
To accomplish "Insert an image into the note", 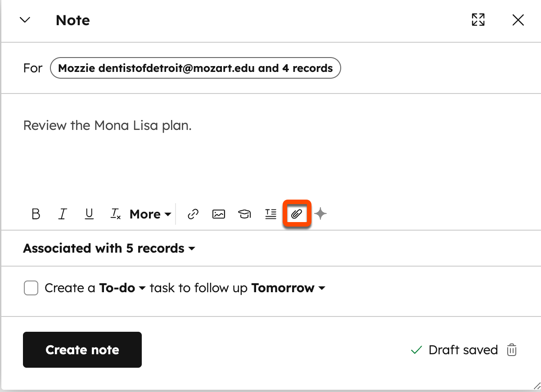I will pyautogui.click(x=218, y=214).
